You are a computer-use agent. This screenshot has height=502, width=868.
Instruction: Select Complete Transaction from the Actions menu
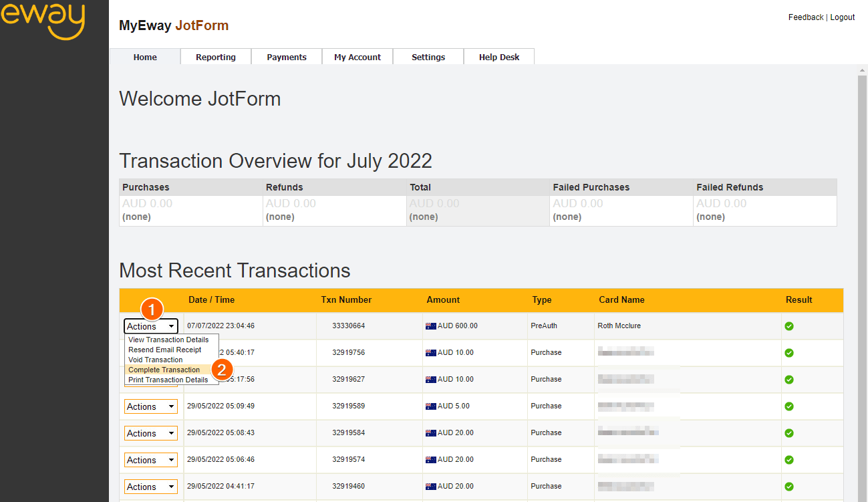pyautogui.click(x=164, y=370)
